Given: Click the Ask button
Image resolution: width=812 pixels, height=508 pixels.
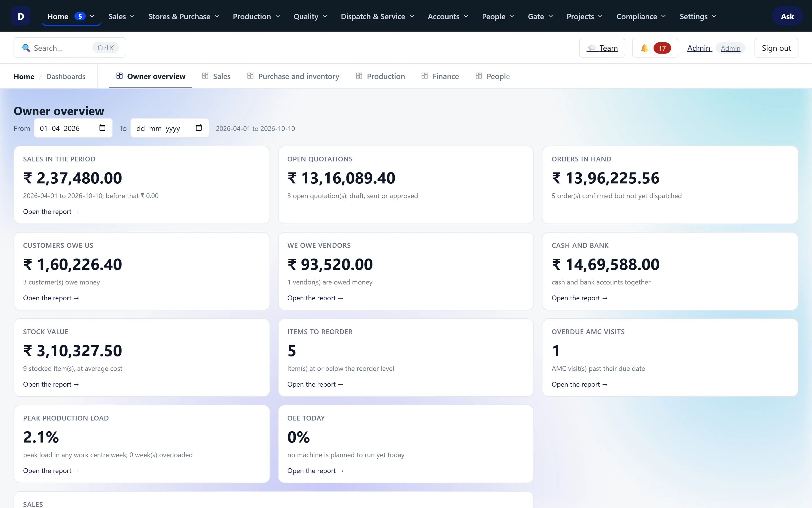Looking at the screenshot, I should pyautogui.click(x=787, y=16).
